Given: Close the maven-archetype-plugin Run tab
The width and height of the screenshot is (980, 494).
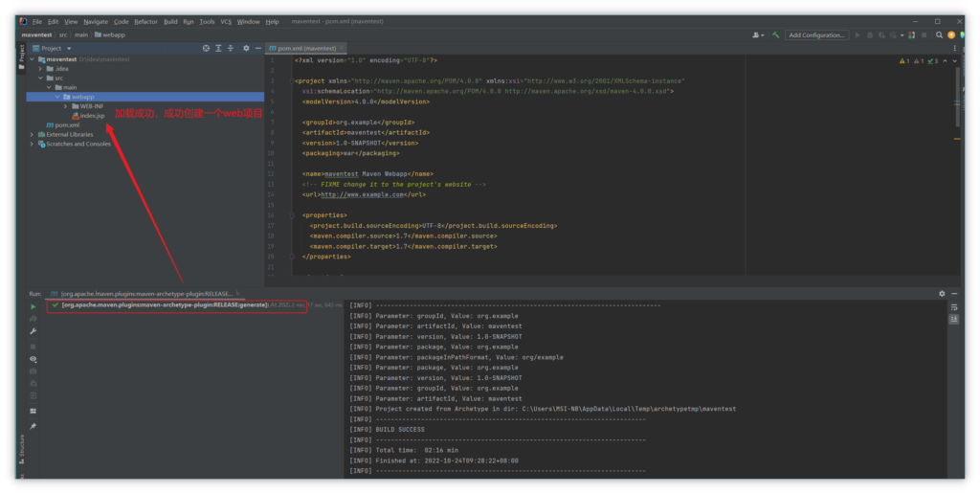Looking at the screenshot, I should tap(237, 293).
